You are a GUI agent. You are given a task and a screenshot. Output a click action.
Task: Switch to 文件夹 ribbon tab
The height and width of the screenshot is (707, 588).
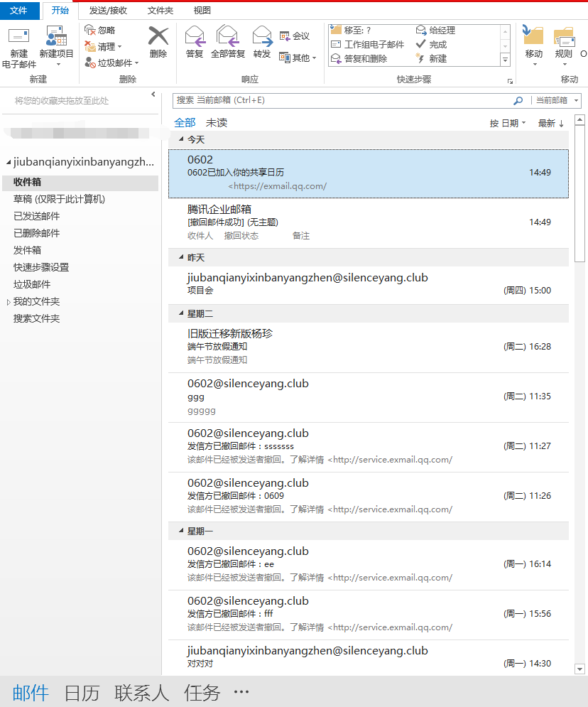160,11
